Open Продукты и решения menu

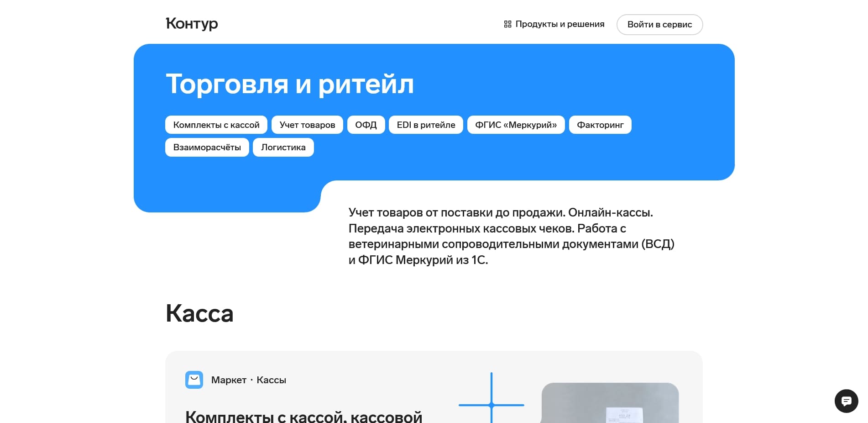(554, 24)
